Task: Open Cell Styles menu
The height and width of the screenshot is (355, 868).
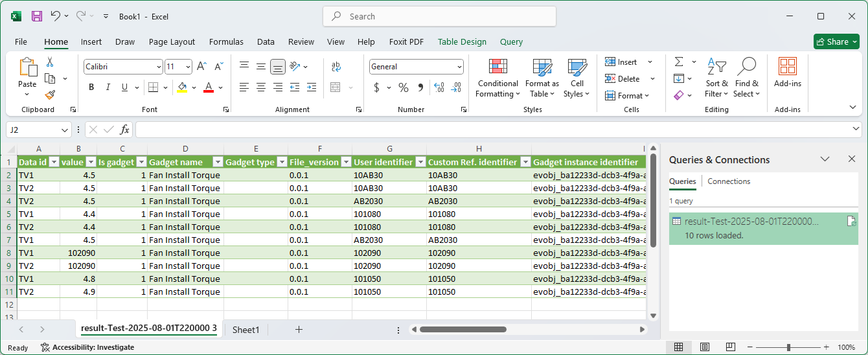Action: [x=577, y=78]
